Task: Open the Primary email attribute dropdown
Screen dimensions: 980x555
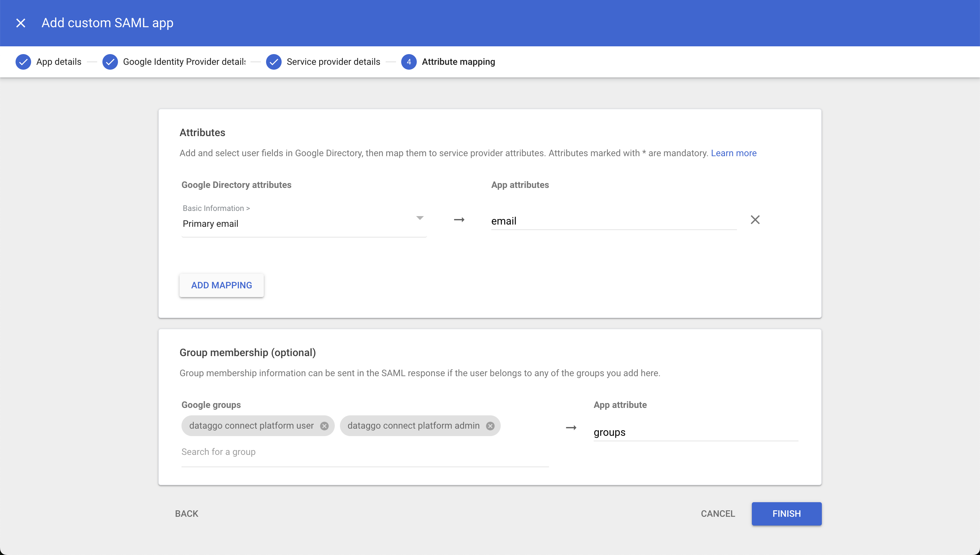Action: pyautogui.click(x=419, y=218)
